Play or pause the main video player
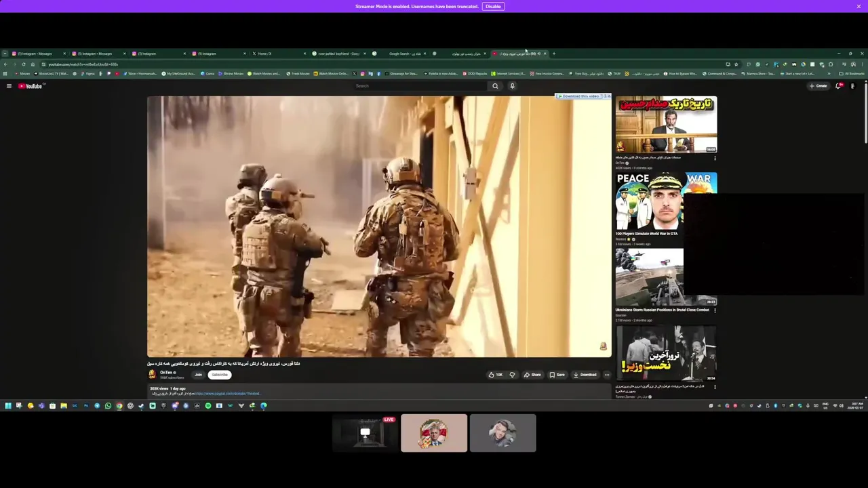This screenshot has height=488, width=868. pos(379,226)
